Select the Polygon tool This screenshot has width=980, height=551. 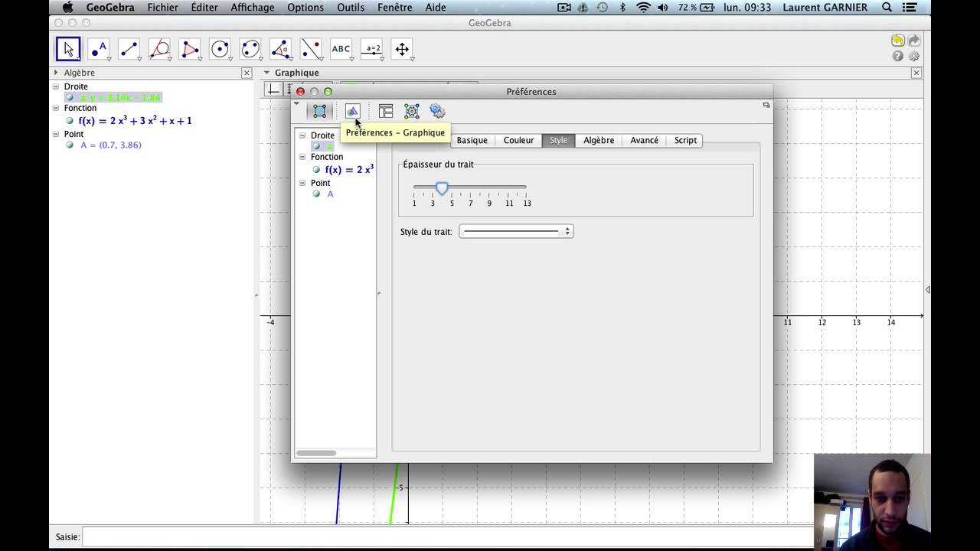190,49
